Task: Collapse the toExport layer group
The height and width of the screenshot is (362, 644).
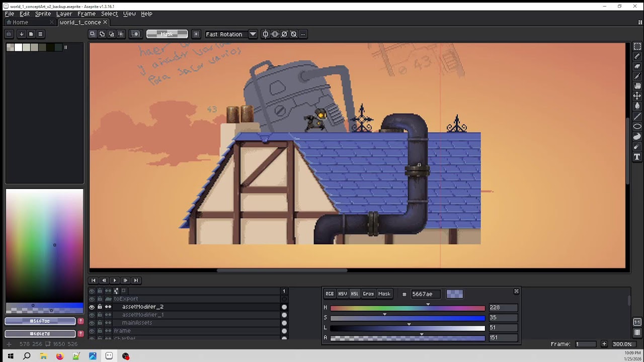Action: pyautogui.click(x=108, y=299)
